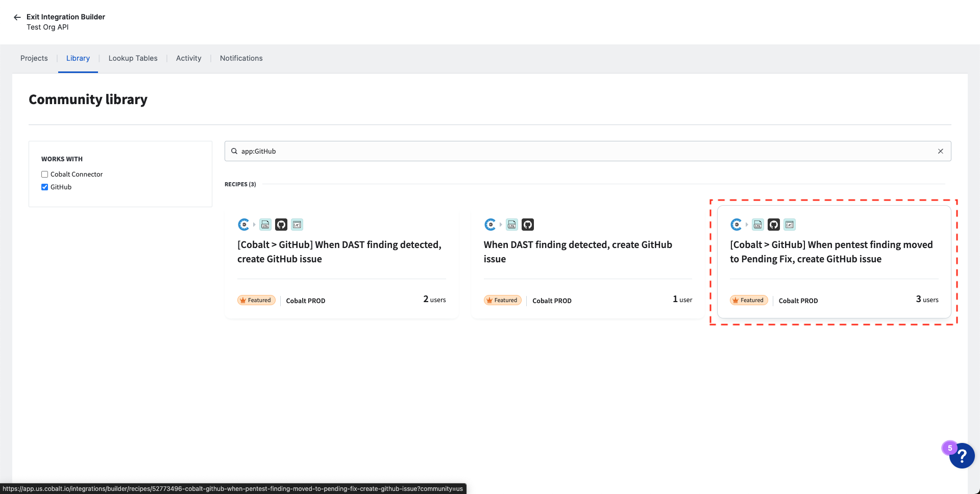Clear the search with the X icon
The image size is (980, 494).
940,151
